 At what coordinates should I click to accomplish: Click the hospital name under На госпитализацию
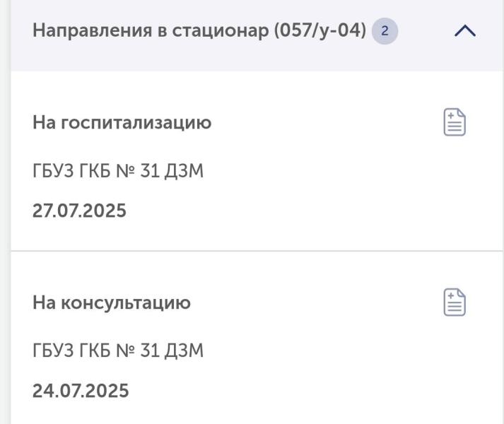118,170
